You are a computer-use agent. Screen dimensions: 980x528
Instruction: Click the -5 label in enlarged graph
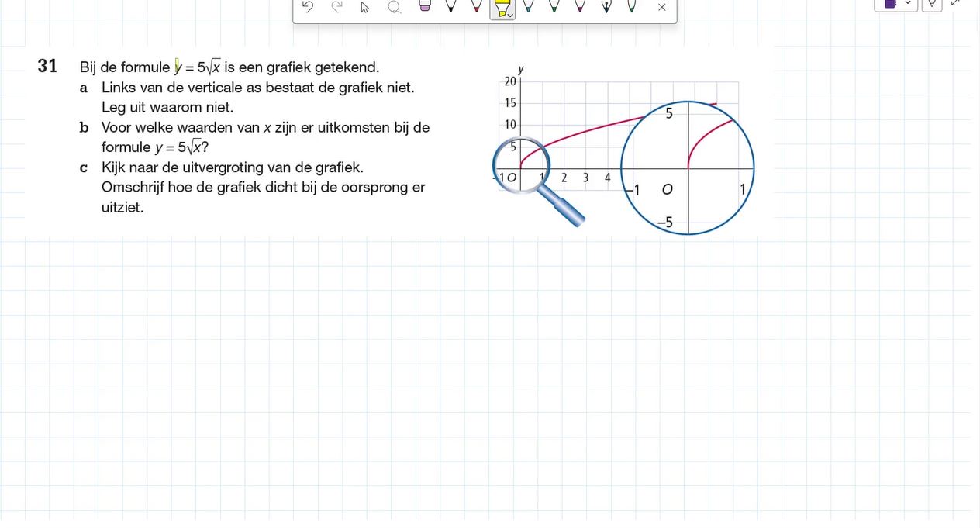click(665, 224)
